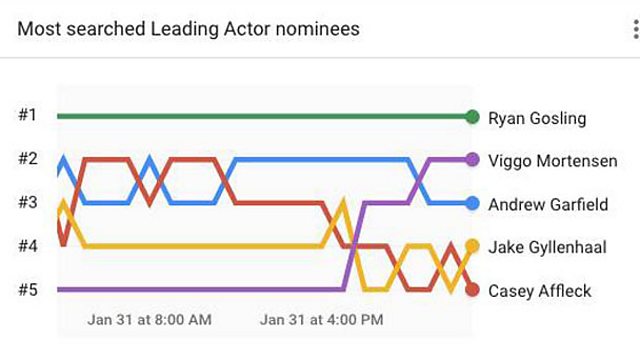Click Andrew Garfield's blue endpoint dot

472,203
